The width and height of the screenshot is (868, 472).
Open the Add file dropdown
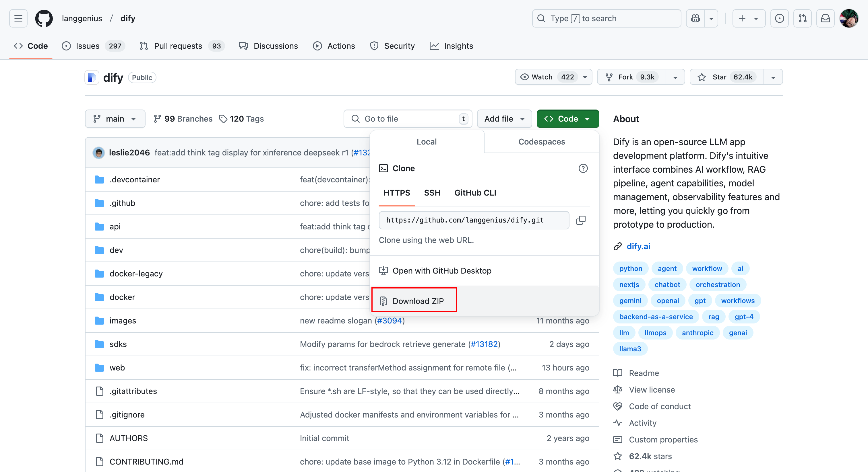(x=504, y=119)
